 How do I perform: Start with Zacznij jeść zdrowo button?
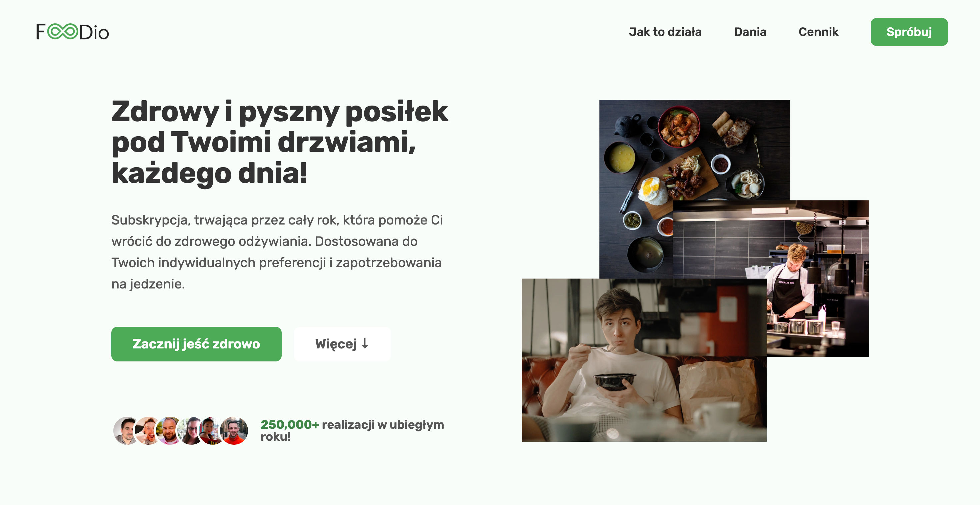[196, 344]
